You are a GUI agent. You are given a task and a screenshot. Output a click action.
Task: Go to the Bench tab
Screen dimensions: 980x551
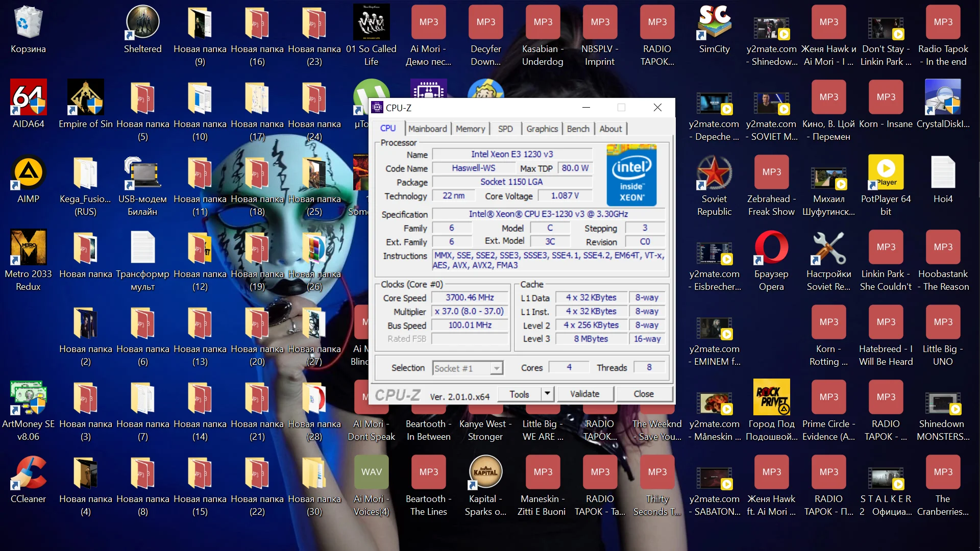pyautogui.click(x=578, y=129)
